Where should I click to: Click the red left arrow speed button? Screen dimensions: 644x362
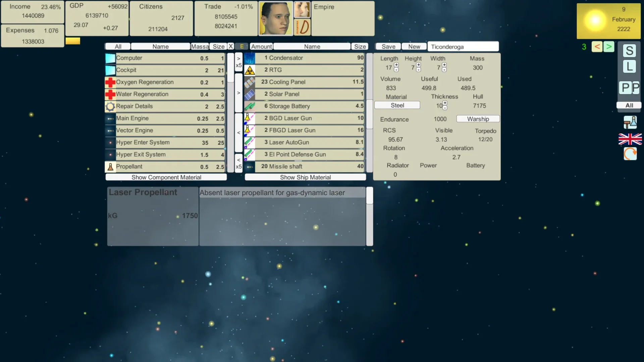(597, 47)
